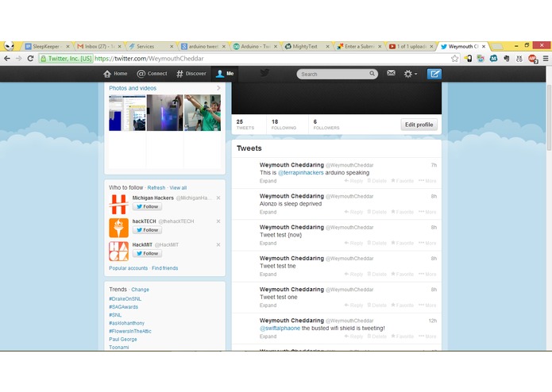Expand the 'Alonzo is sleep deprived' tweet

(268, 212)
